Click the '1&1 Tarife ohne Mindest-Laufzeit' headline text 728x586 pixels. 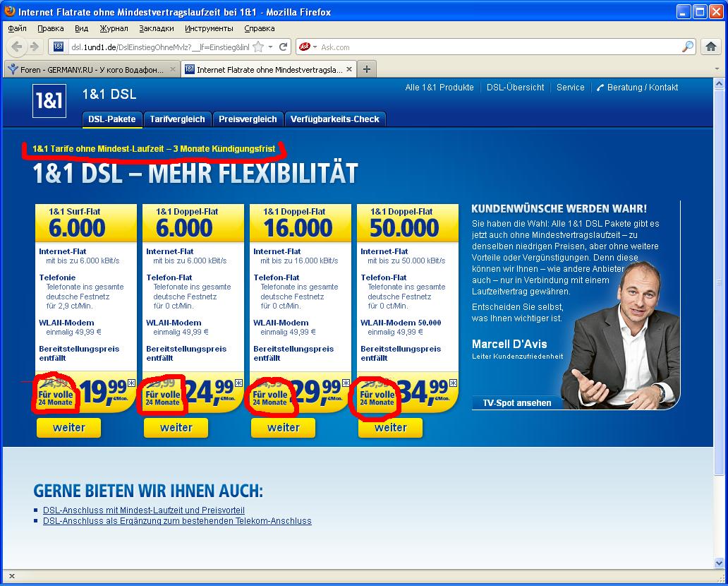[154, 149]
